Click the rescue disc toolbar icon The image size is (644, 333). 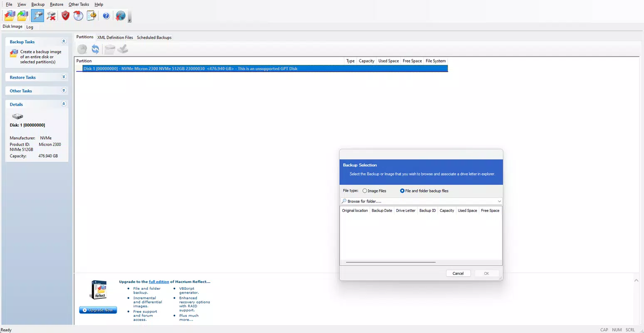tap(78, 16)
